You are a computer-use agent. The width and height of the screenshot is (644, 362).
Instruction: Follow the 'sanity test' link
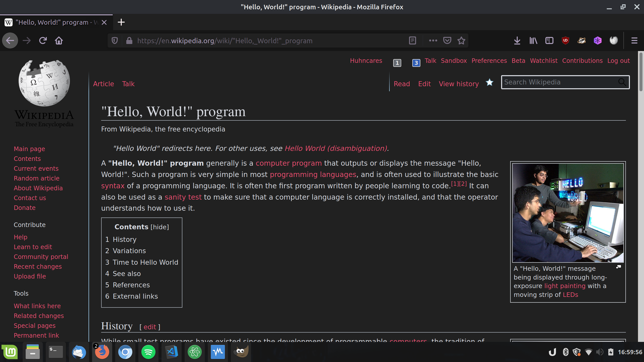click(183, 197)
